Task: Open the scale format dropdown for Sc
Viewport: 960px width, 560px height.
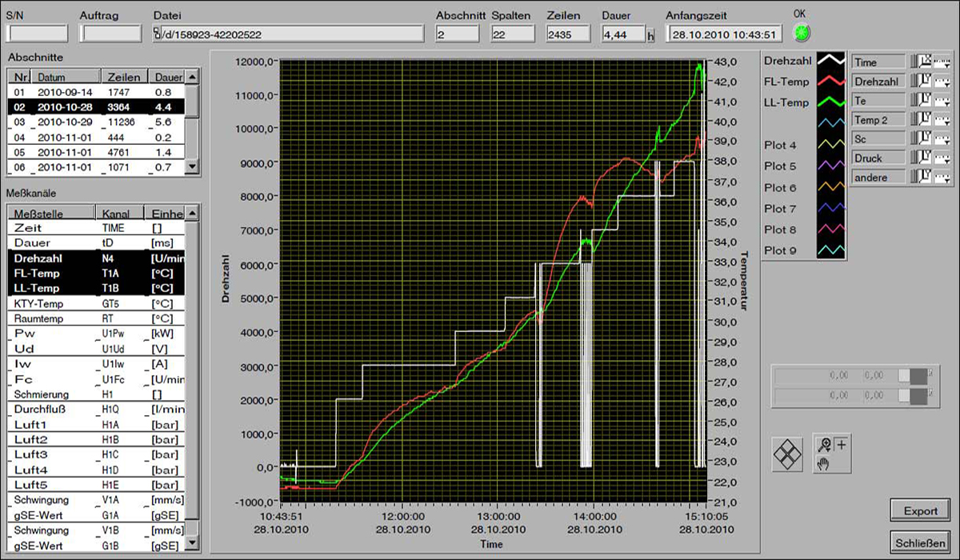Action: click(x=942, y=138)
